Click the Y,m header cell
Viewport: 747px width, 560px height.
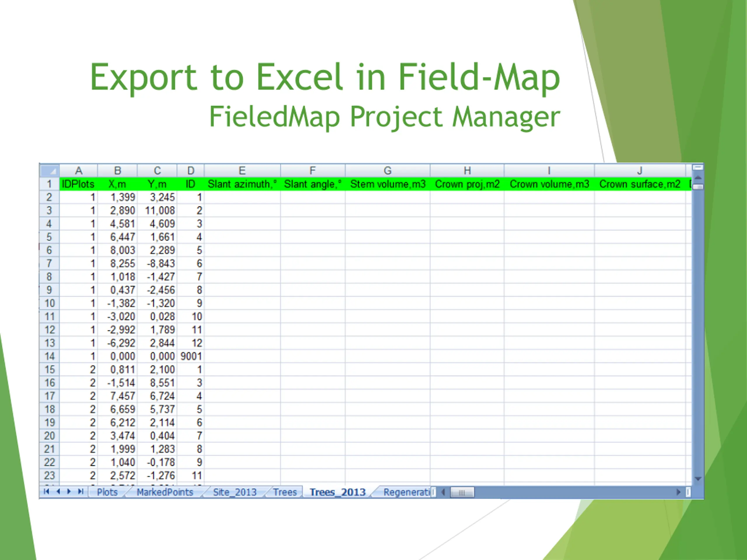[157, 184]
